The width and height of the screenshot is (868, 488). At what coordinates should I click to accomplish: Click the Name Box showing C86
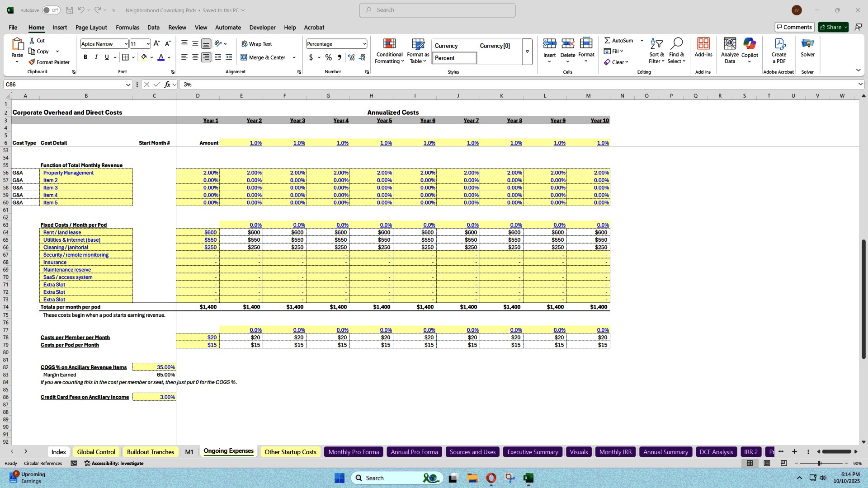pyautogui.click(x=63, y=84)
